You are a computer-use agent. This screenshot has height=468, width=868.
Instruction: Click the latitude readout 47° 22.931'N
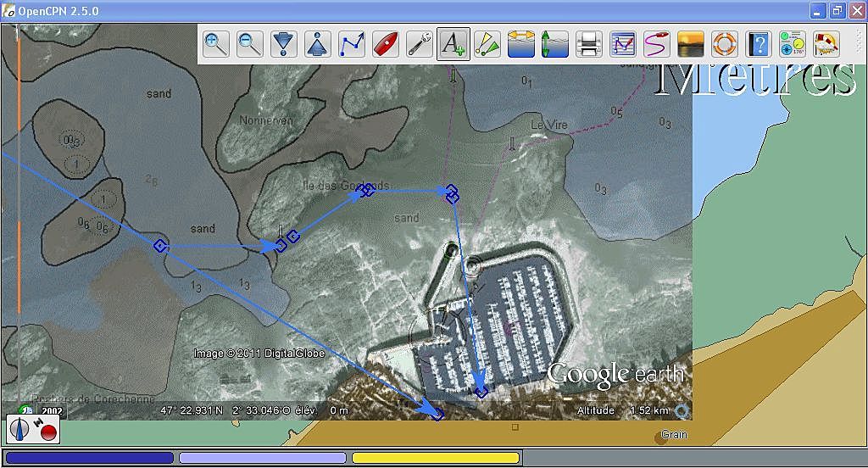[x=192, y=411]
